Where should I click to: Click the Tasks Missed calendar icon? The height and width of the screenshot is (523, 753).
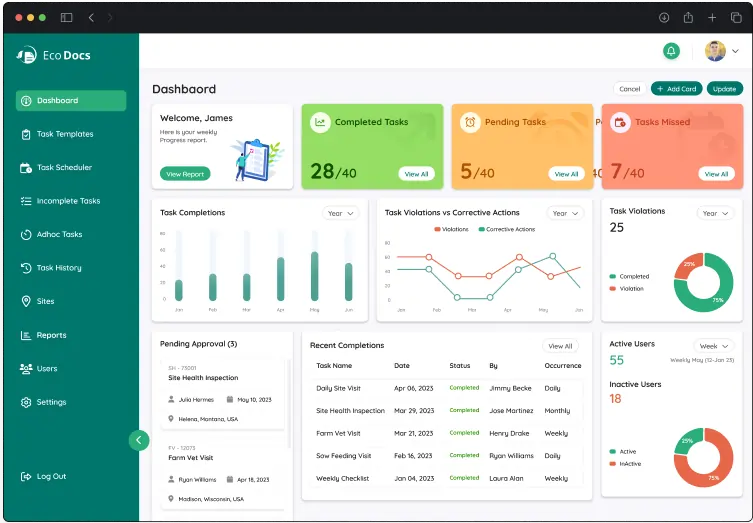[x=620, y=122]
